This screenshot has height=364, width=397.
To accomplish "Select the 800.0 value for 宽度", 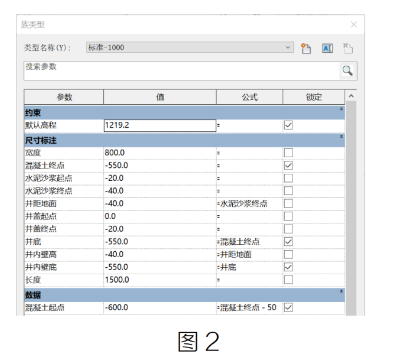I will tap(160, 153).
